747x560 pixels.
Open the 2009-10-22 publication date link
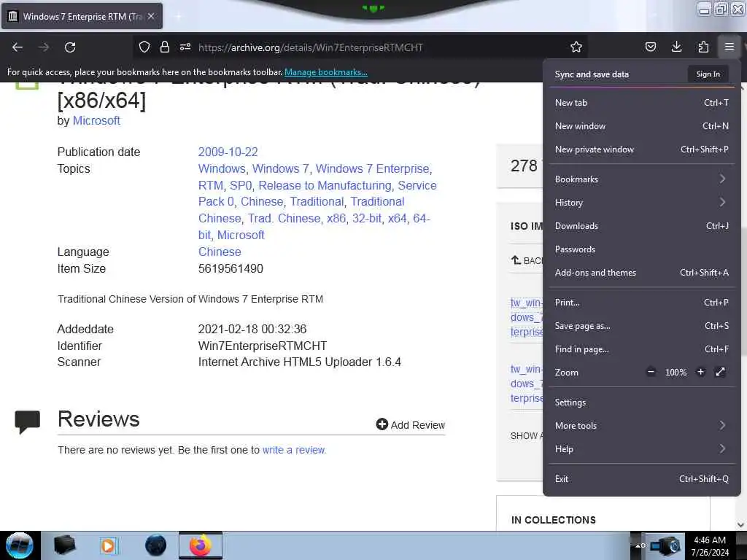[x=228, y=152]
